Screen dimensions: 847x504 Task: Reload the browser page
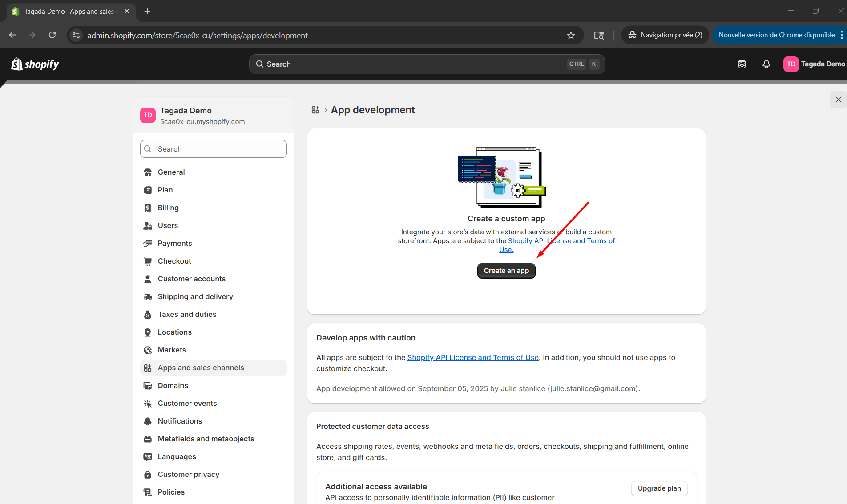(x=52, y=35)
